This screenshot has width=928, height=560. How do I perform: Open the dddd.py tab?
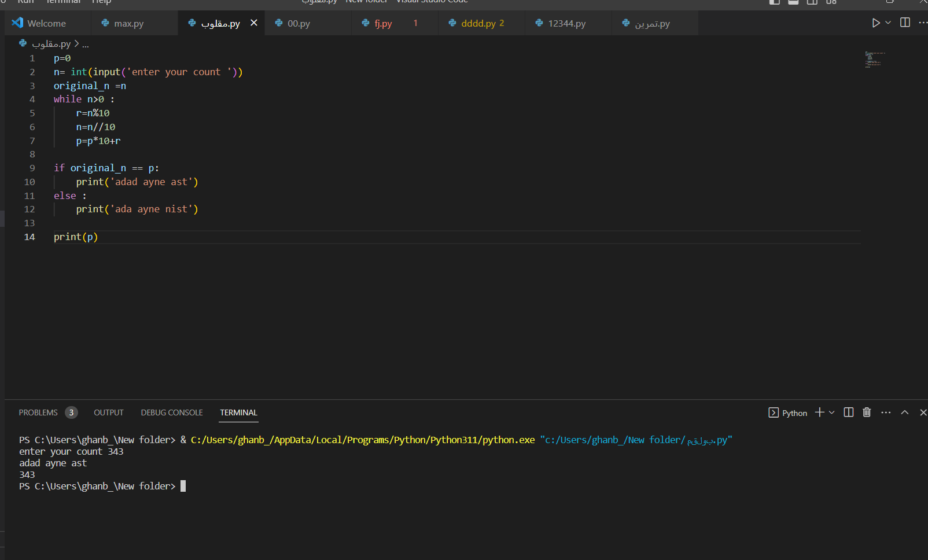coord(481,23)
